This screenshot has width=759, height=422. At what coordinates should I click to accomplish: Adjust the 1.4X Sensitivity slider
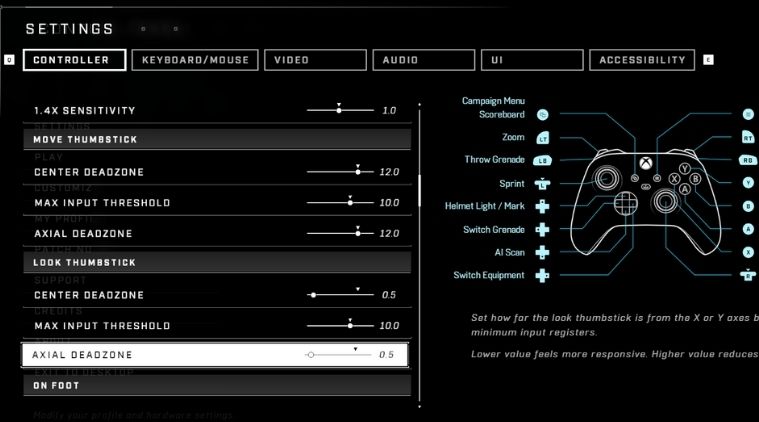339,110
